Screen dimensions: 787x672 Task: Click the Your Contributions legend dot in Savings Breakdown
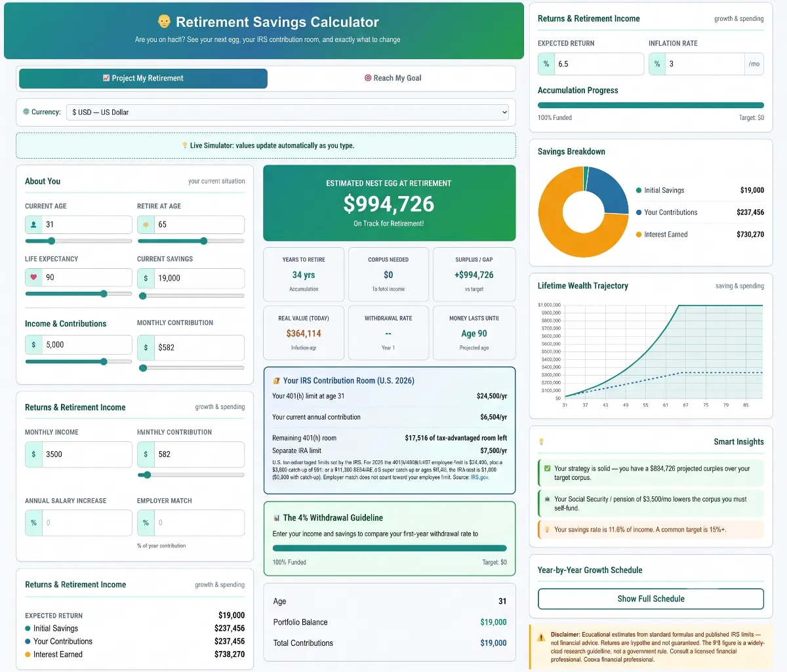point(639,212)
